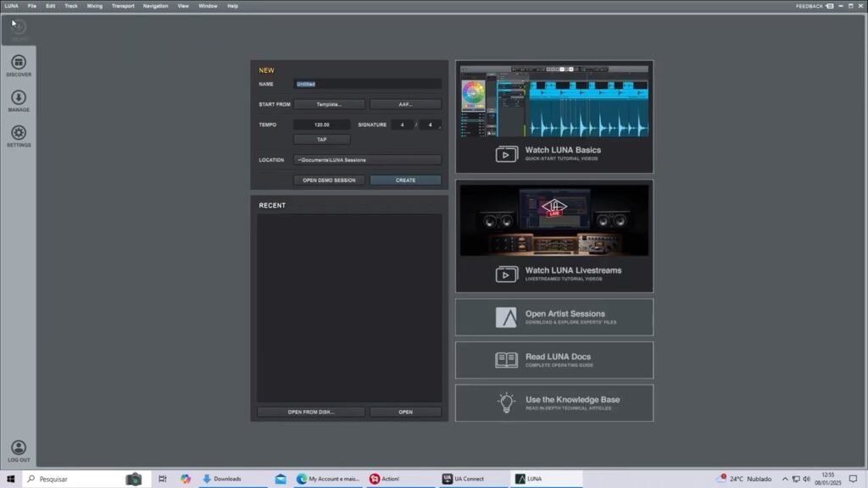Open the Settings gear icon
Viewport: 868px width, 488px height.
point(19,133)
